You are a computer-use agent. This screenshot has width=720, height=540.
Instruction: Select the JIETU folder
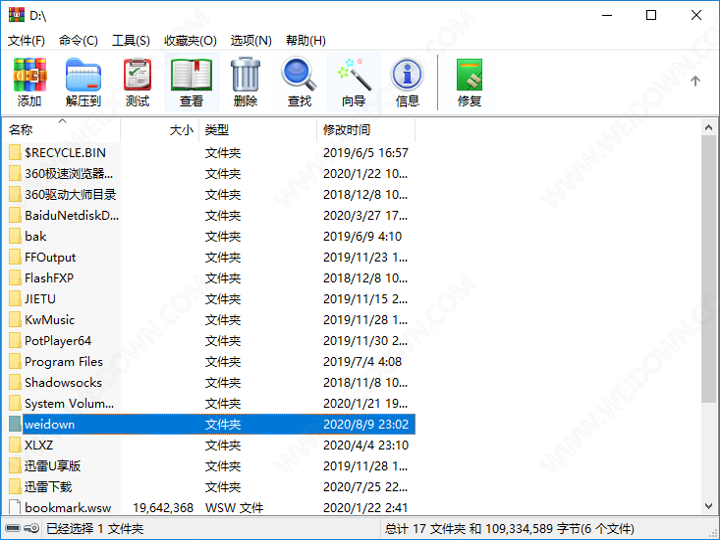pyautogui.click(x=40, y=299)
